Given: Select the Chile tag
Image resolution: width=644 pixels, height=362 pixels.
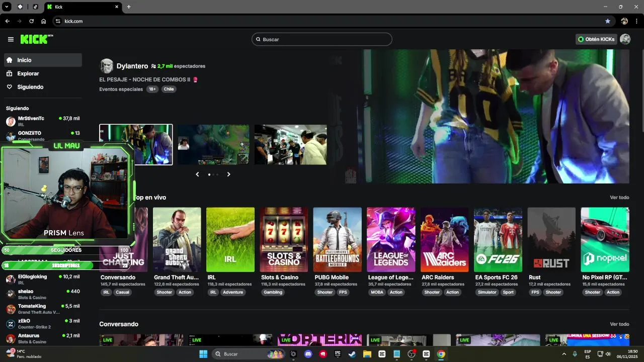Looking at the screenshot, I should (169, 89).
